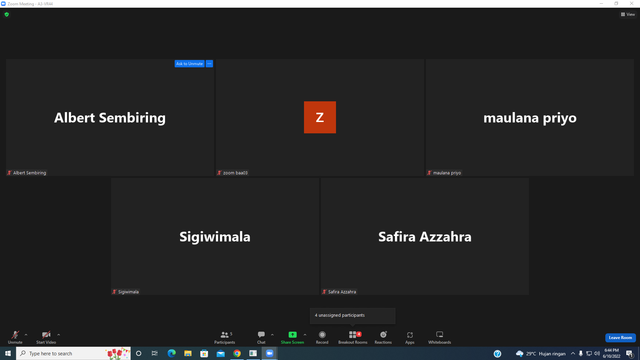Screen dimensions: 640x360
Task: Open the weather widget showing 29°C
Action: (541, 354)
